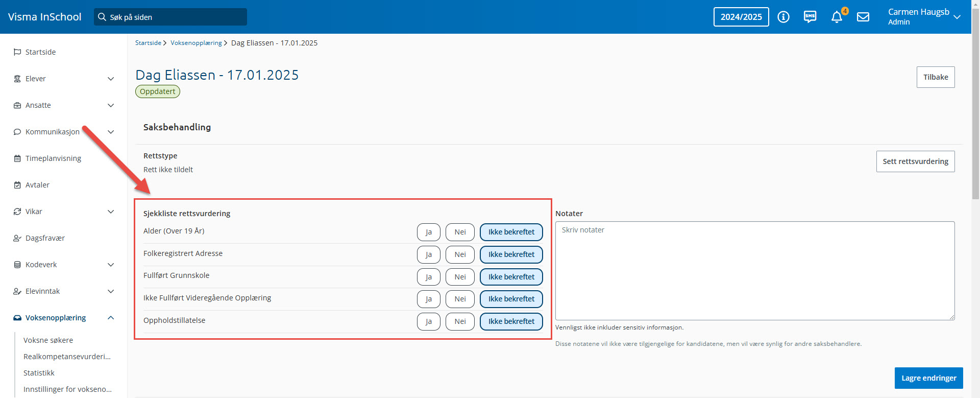
Task: Click the Dagsfravær sidebar icon
Action: [x=17, y=238]
